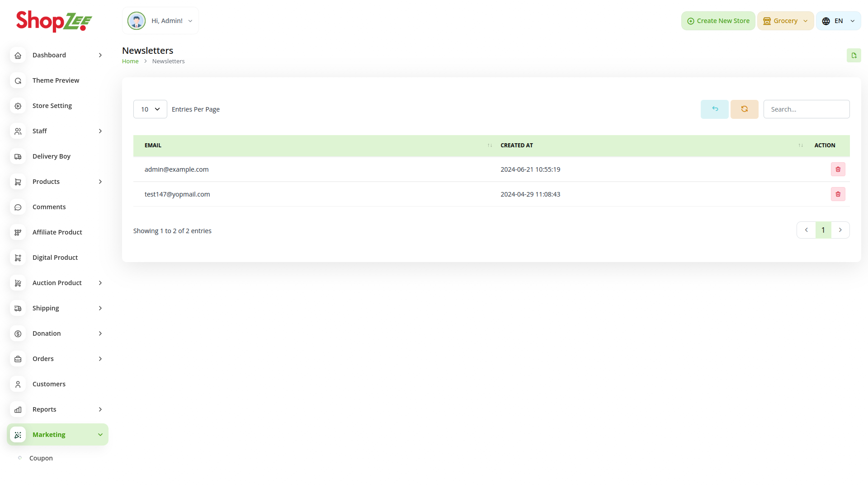Select Coupon under Marketing
Screen dimensions: 868x488
[x=41, y=458]
